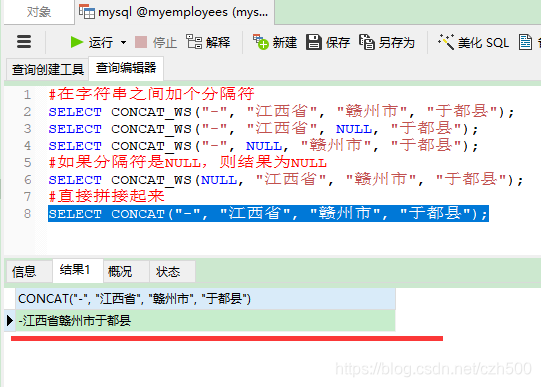Screen dimensions: 541x387
Task: Click line 7 comment #直接拼接起来
Action: [107, 197]
